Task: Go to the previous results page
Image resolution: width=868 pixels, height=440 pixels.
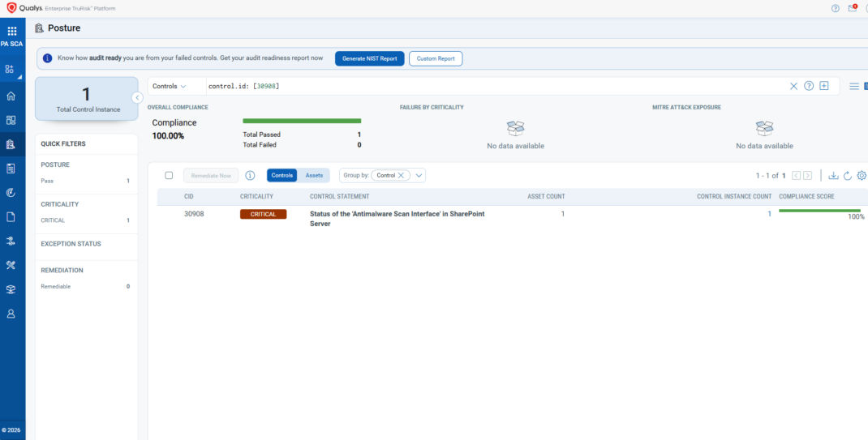Action: [796, 175]
